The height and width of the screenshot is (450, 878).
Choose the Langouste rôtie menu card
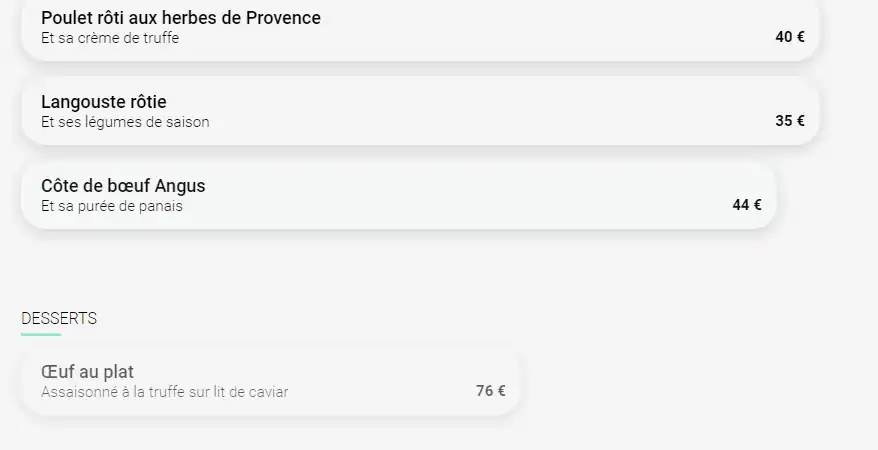click(421, 111)
